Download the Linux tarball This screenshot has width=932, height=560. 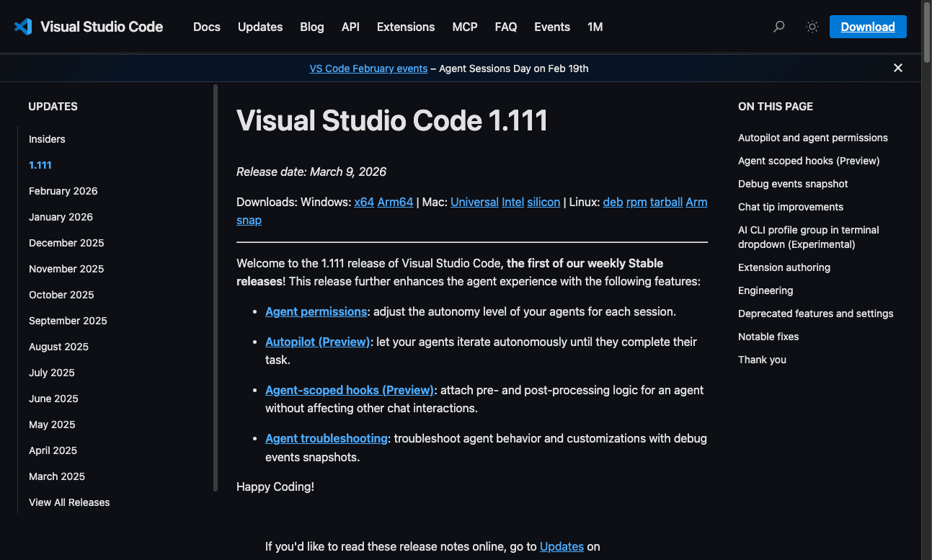pos(666,202)
